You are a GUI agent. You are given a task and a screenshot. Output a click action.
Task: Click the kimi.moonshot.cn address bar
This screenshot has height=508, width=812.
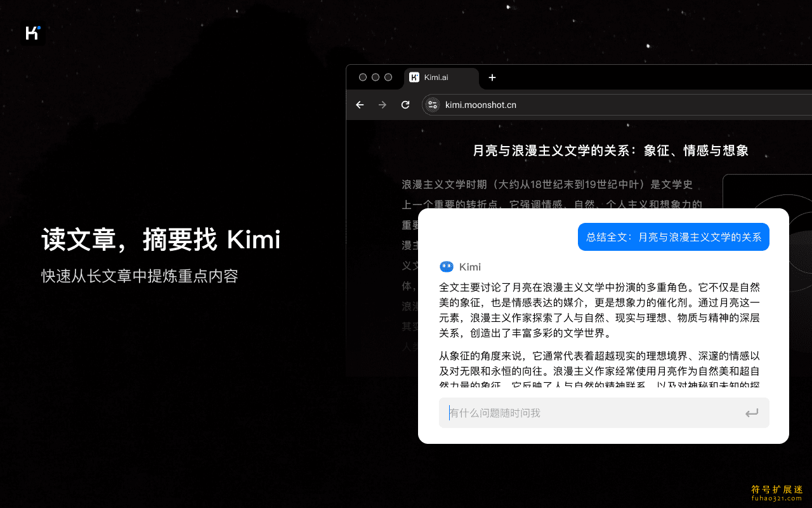point(617,105)
